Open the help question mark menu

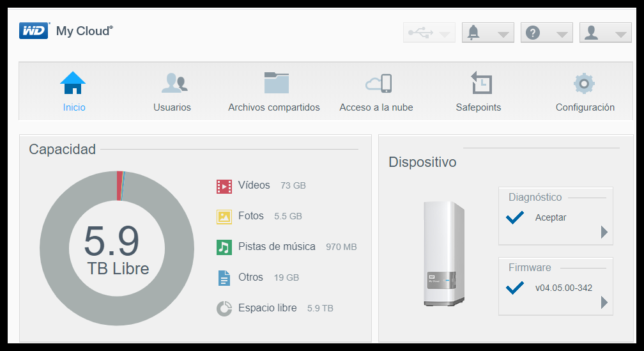tap(547, 33)
